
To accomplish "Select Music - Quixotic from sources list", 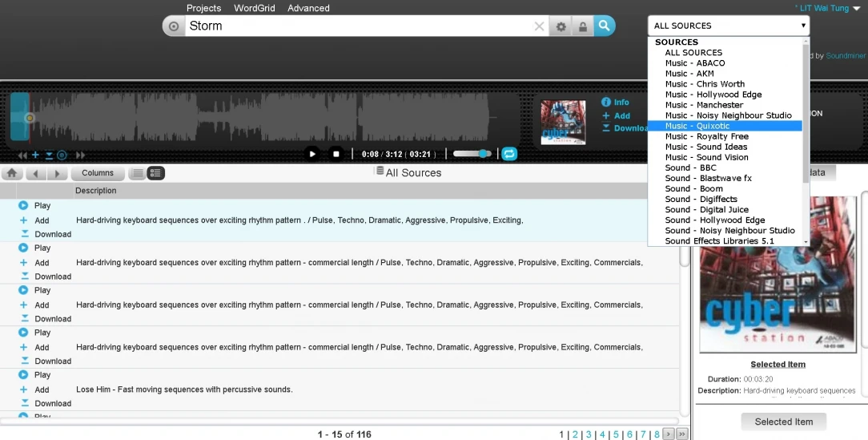I will coord(697,126).
